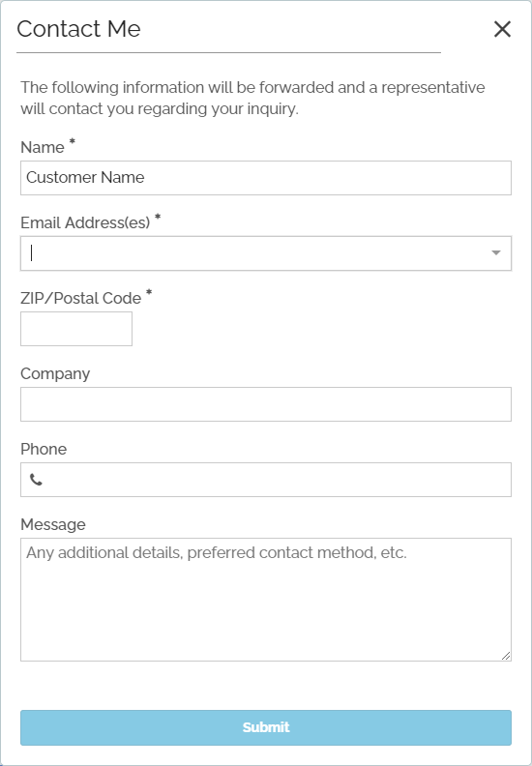Click the forwarded information description paragraph
Image resolution: width=532 pixels, height=766 pixels.
pyautogui.click(x=252, y=98)
